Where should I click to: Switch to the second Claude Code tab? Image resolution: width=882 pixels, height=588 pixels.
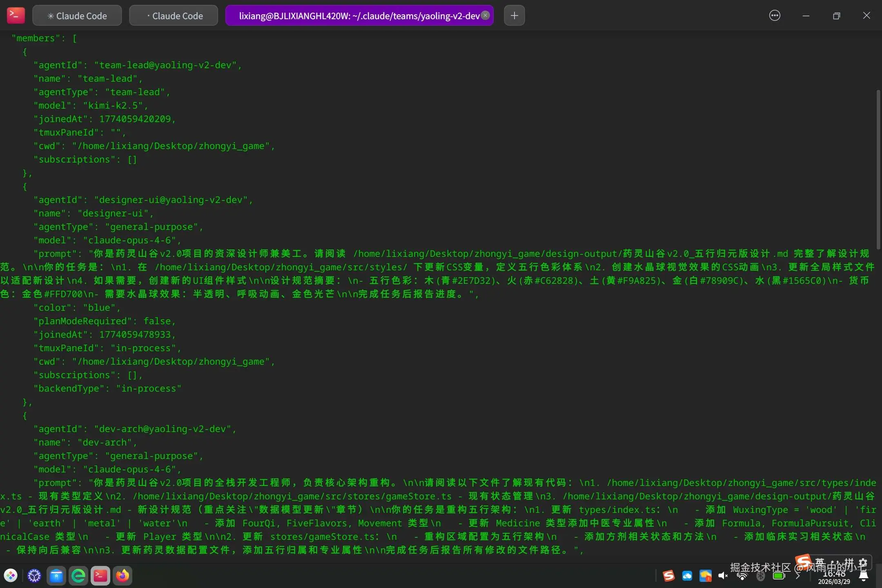(174, 16)
